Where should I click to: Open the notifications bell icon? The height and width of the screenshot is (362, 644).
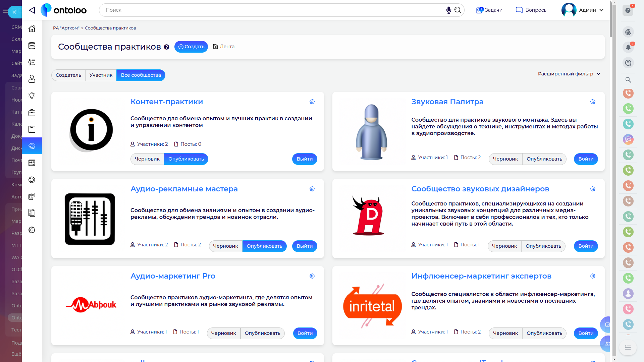628,47
